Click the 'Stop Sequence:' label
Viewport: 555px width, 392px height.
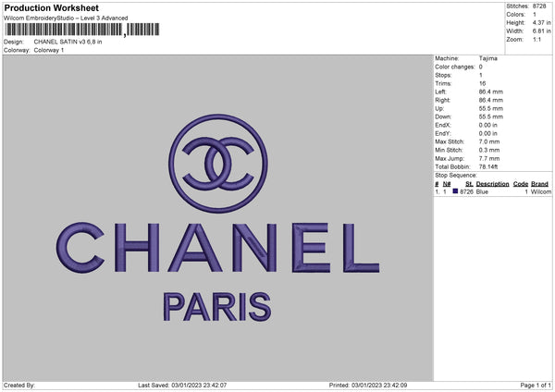click(456, 175)
